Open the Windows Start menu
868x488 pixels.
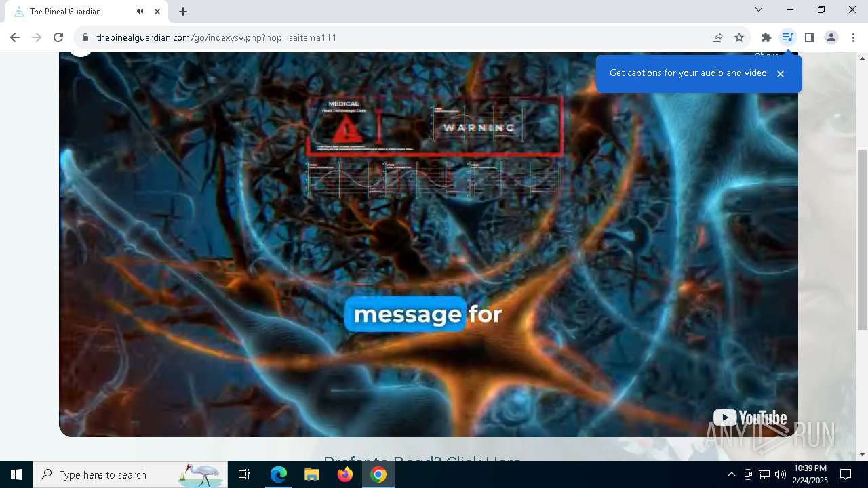[16, 474]
